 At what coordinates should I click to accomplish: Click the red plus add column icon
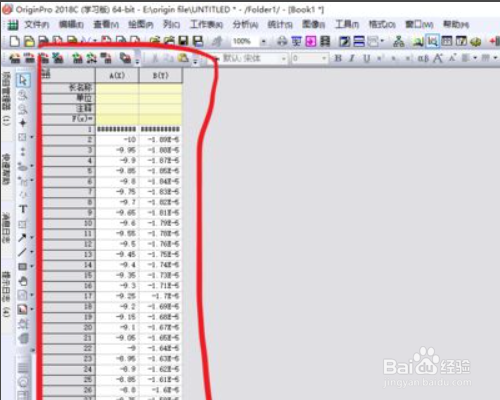pyautogui.click(x=494, y=41)
